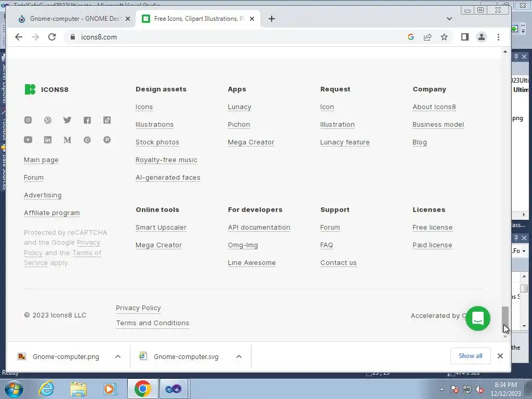Screen dimensions: 532x399
Task: Click the volume tray icon
Action: pyautogui.click(x=480, y=390)
